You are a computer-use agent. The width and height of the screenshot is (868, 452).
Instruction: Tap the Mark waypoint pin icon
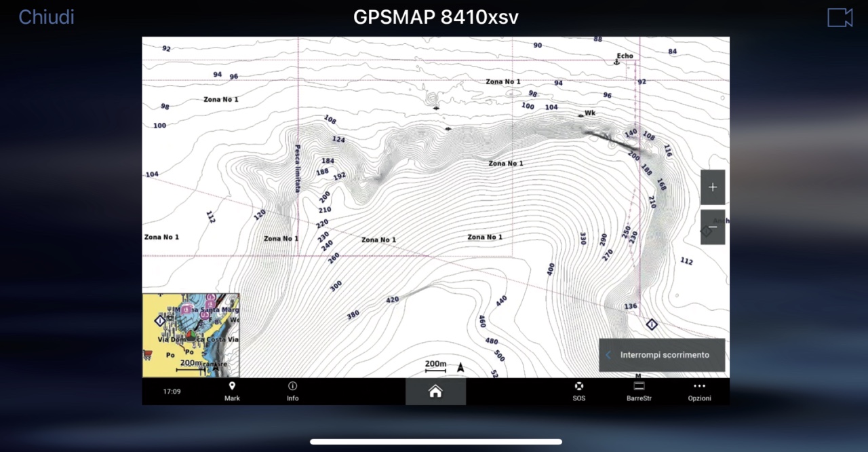(x=232, y=386)
